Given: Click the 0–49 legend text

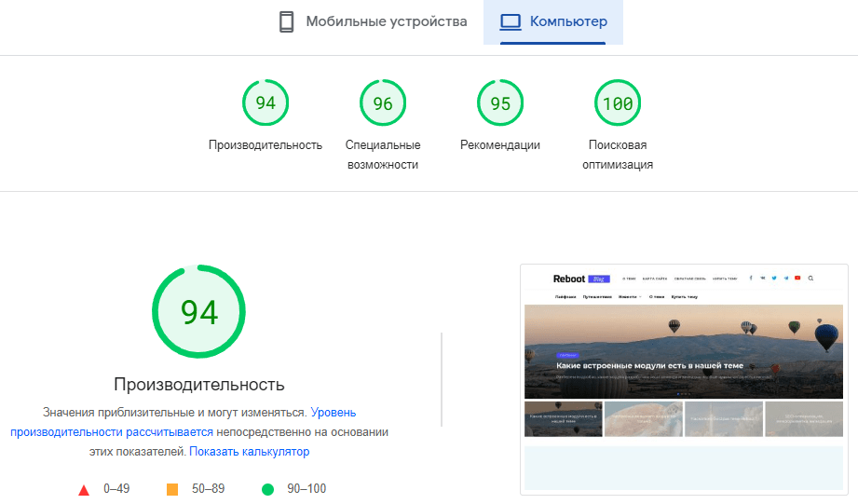Looking at the screenshot, I should pyautogui.click(x=116, y=489).
